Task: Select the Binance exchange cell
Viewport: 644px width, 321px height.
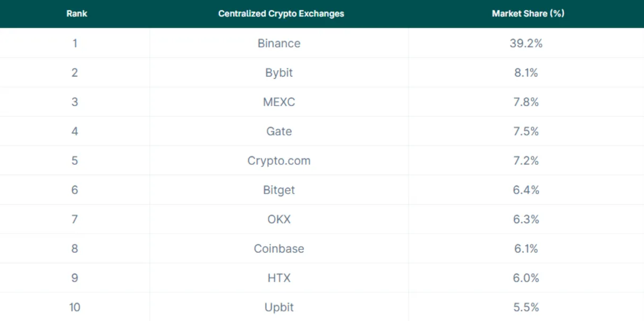Action: 279,44
